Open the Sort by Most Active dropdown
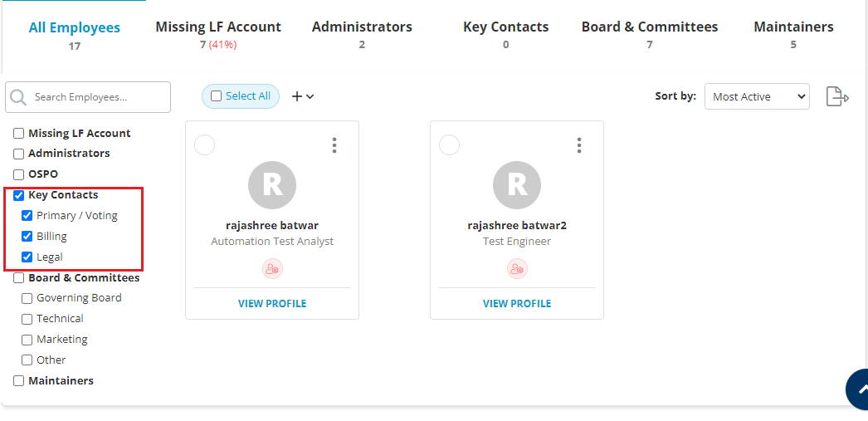The width and height of the screenshot is (868, 421). [x=757, y=96]
